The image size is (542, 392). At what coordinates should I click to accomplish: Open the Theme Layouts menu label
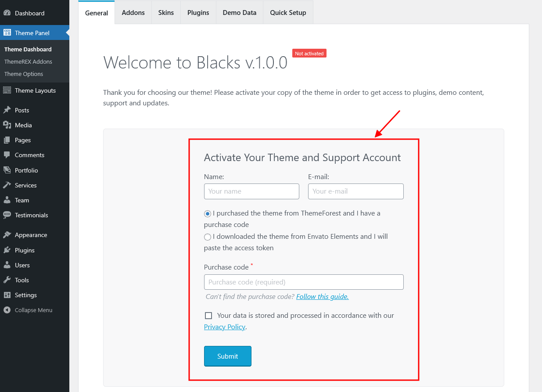[36, 90]
